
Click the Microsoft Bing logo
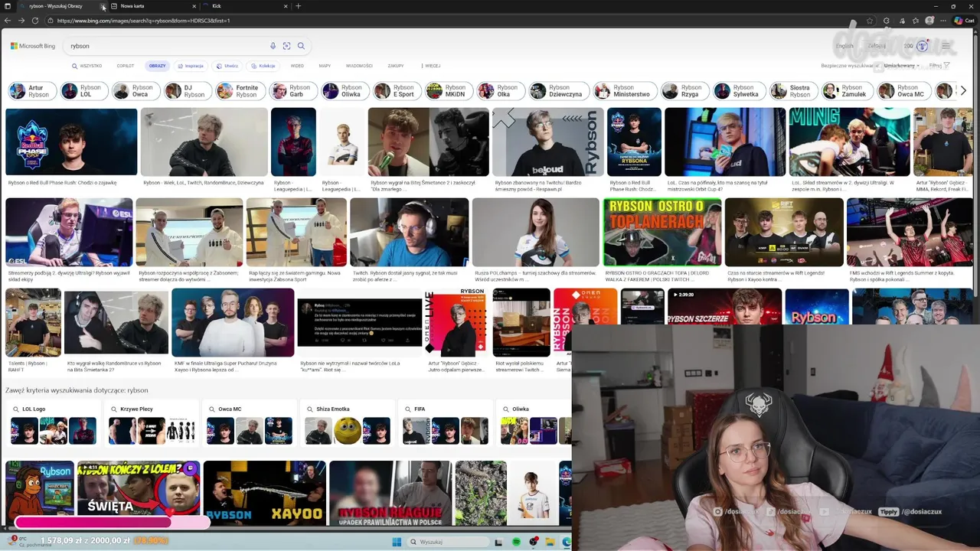point(32,46)
